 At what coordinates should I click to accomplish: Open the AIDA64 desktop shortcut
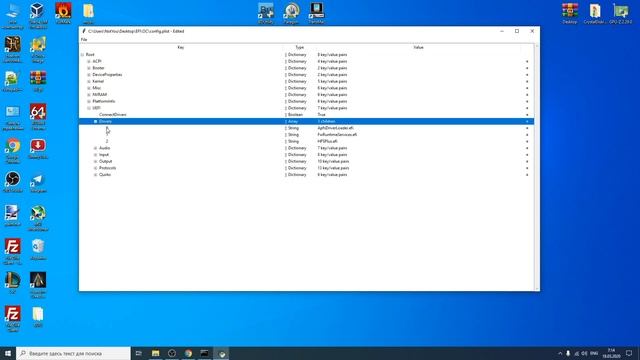(38, 116)
